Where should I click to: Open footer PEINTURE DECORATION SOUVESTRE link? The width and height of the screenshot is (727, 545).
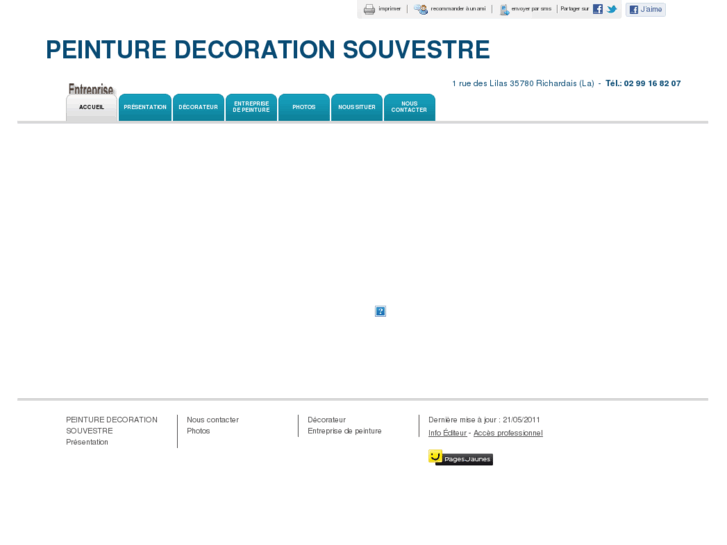click(x=112, y=425)
